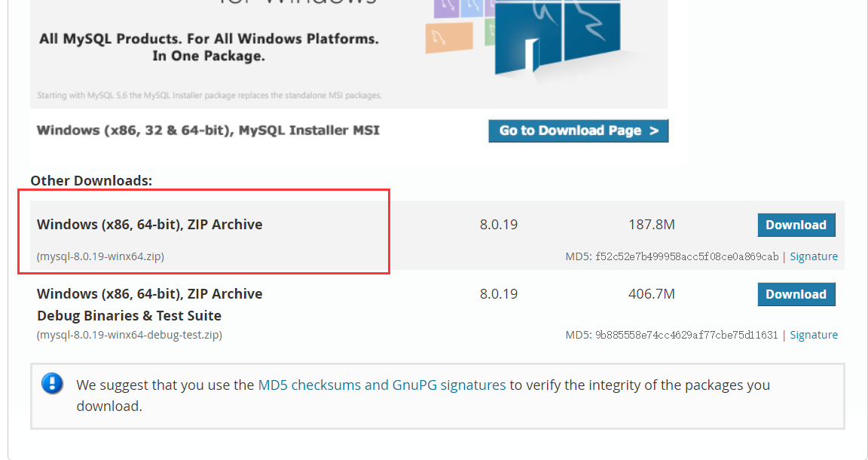
Task: Open Signature link for the debug-test zip
Action: tap(813, 335)
